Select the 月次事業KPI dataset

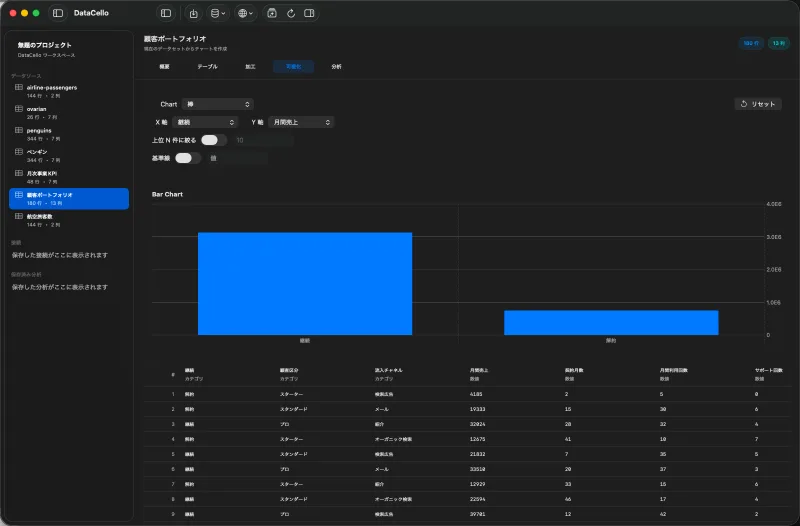coord(69,177)
